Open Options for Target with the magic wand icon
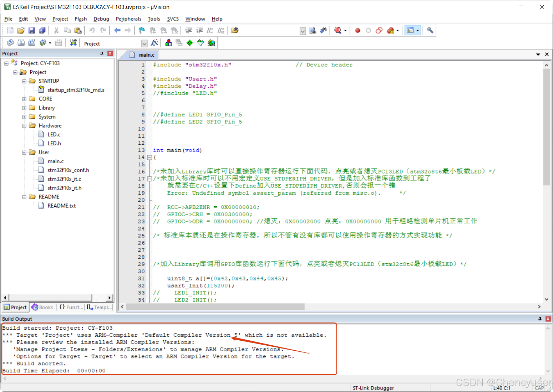553x392 pixels. 154,43
